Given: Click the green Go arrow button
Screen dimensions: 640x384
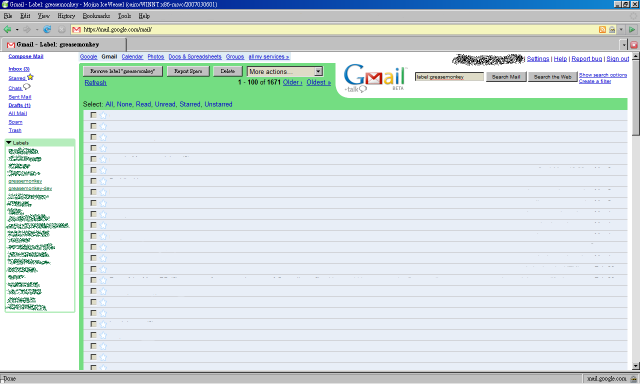Looking at the screenshot, I should tap(632, 29).
